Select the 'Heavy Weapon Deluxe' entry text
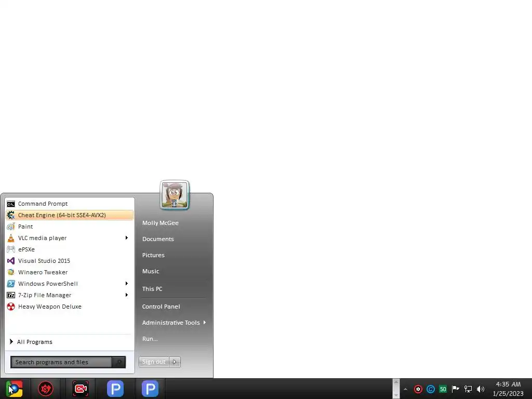This screenshot has width=532, height=399. (50, 307)
